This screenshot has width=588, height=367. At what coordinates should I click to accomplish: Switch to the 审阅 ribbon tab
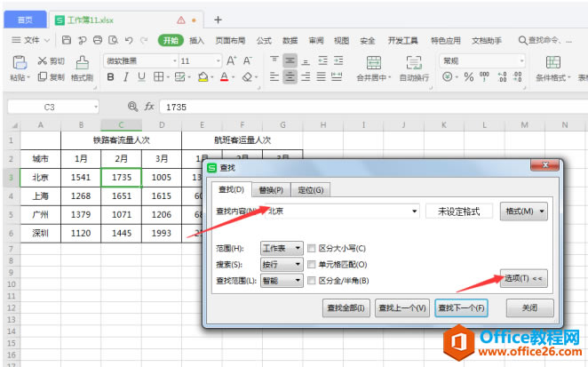point(315,41)
